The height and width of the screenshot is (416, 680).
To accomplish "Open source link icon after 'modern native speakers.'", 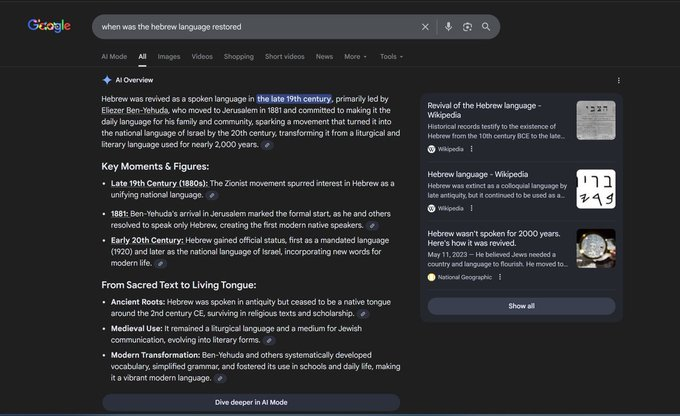I will coord(372,226).
